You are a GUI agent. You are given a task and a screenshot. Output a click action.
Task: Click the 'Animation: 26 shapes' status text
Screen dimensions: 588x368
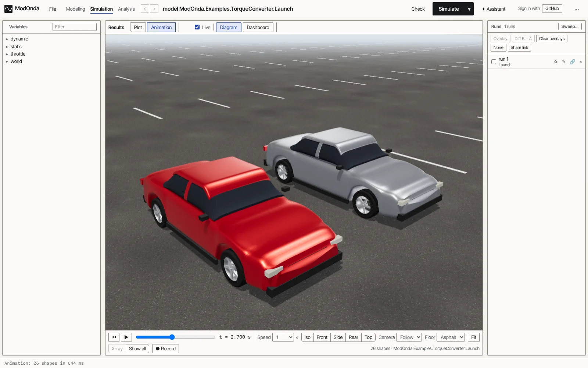click(44, 363)
